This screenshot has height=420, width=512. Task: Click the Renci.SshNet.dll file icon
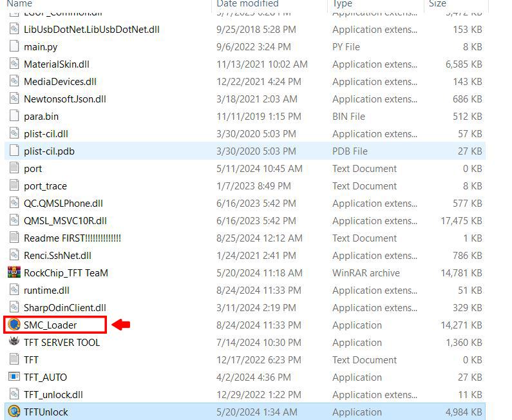[x=14, y=254]
